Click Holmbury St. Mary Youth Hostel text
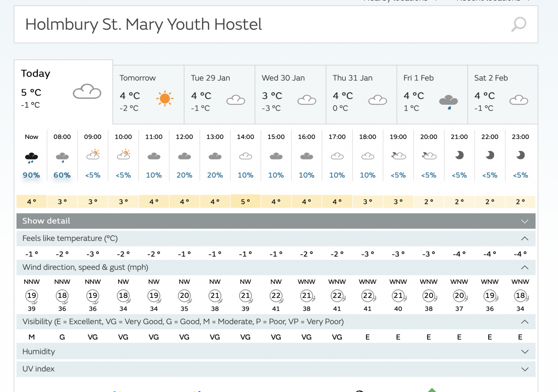 point(143,24)
